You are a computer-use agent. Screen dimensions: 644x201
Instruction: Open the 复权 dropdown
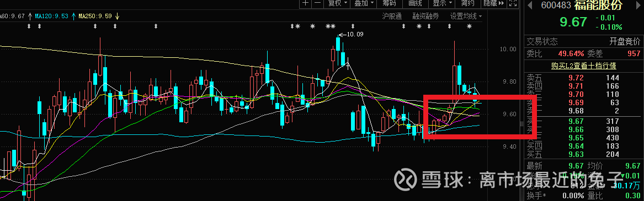[337, 3]
